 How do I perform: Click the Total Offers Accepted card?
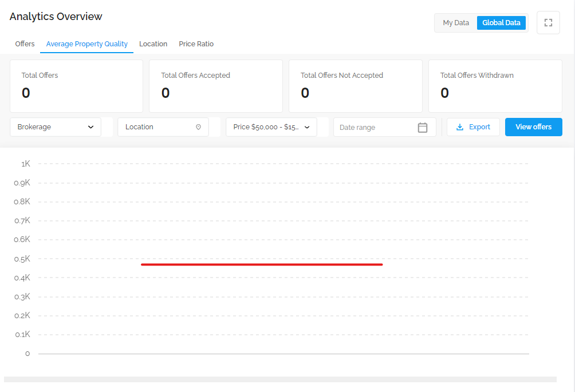coord(216,86)
